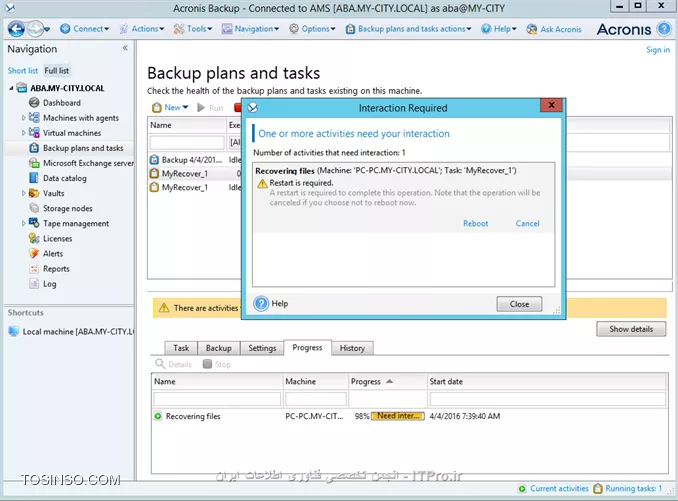Click the Alerts icon
The width and height of the screenshot is (678, 501).
(x=34, y=253)
